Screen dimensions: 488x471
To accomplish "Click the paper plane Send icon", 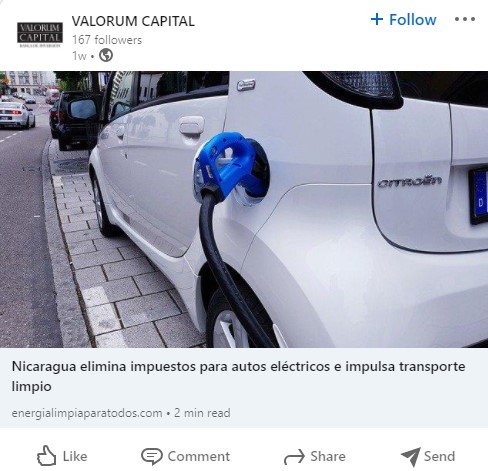I will tap(411, 457).
